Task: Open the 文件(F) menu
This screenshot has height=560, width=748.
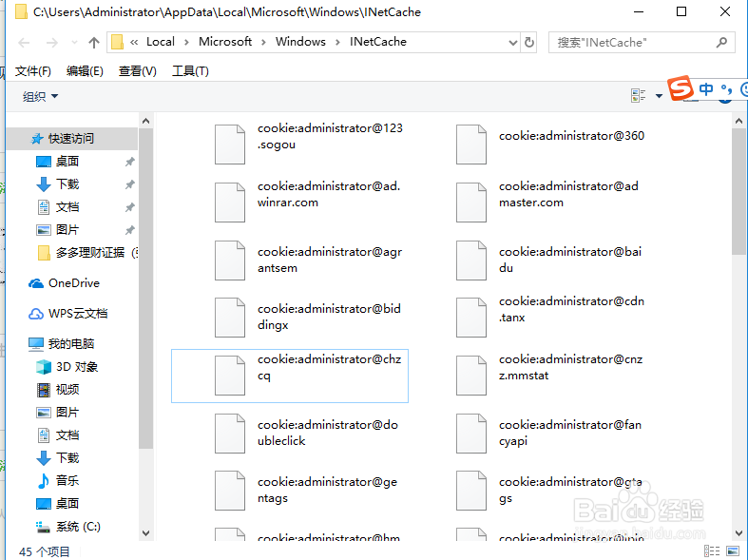Action: point(33,71)
